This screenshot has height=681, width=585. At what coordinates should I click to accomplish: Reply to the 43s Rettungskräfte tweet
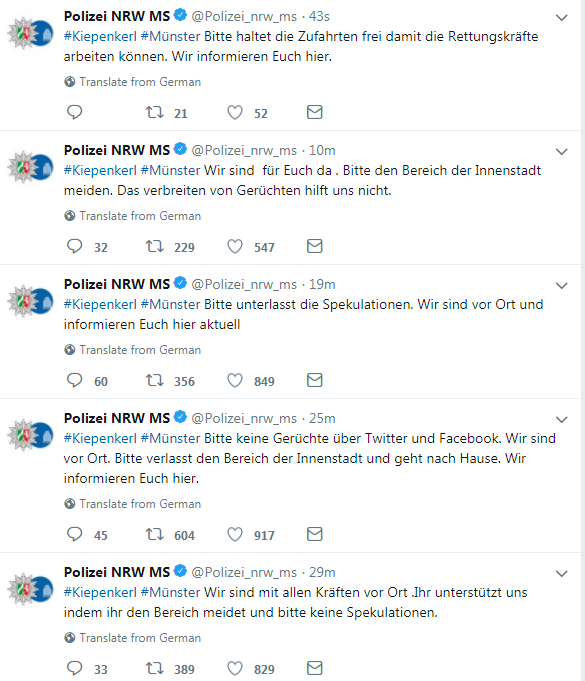coord(74,112)
